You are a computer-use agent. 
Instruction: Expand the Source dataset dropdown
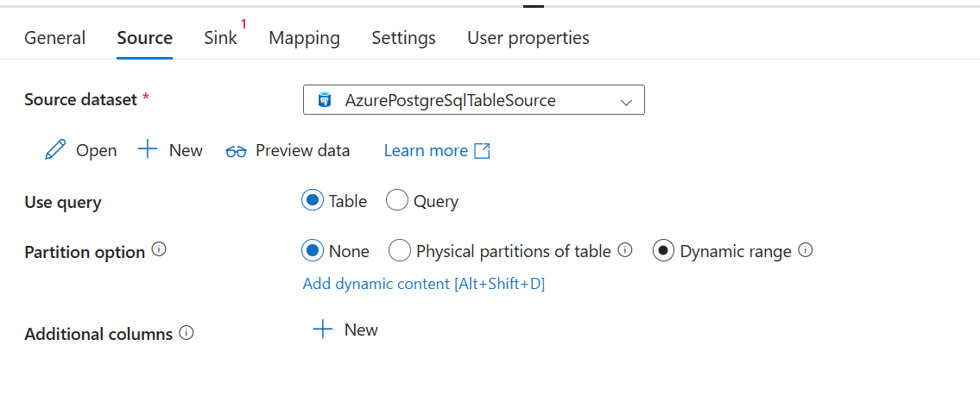pyautogui.click(x=626, y=101)
